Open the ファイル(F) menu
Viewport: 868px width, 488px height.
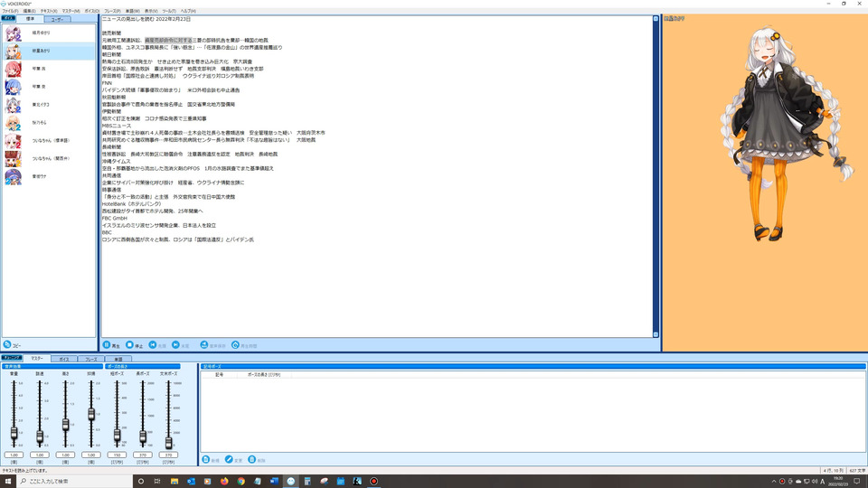coord(10,11)
